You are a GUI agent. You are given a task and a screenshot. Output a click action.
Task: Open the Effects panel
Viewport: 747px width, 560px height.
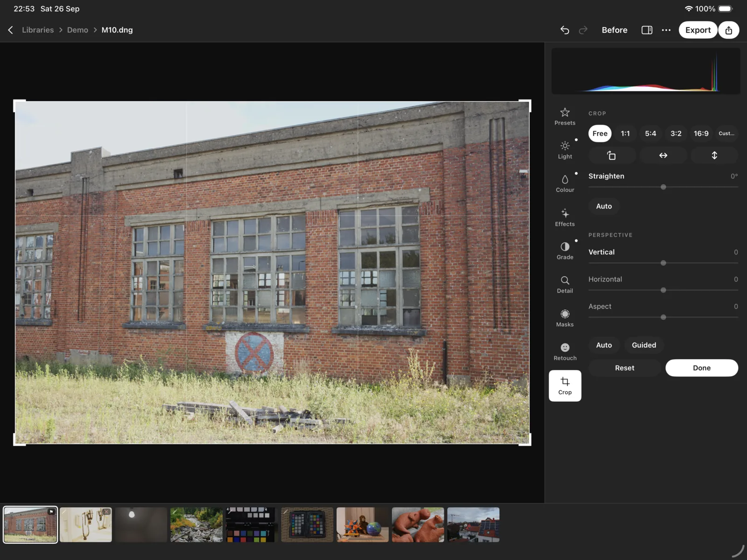[x=565, y=217]
